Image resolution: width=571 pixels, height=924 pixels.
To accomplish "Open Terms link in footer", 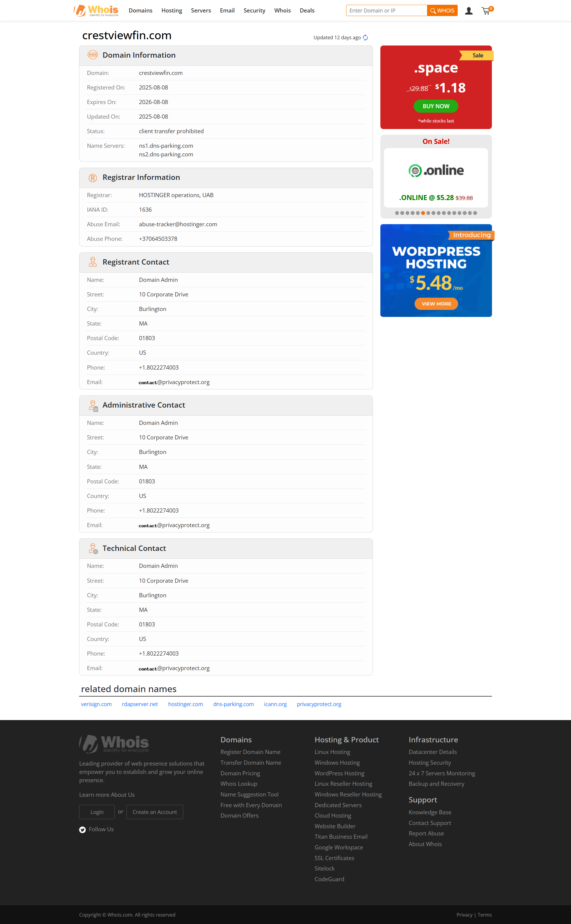I will (484, 914).
